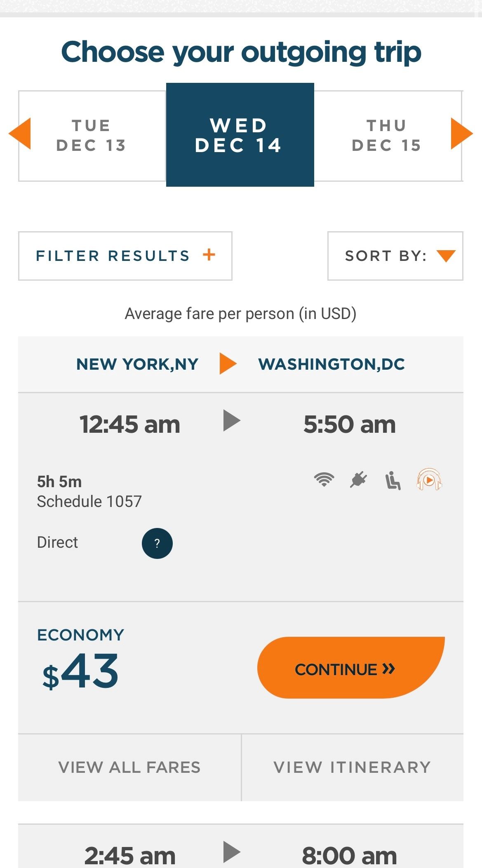Select the TUE DEC 13 date tab
The image size is (482, 868).
click(x=92, y=136)
